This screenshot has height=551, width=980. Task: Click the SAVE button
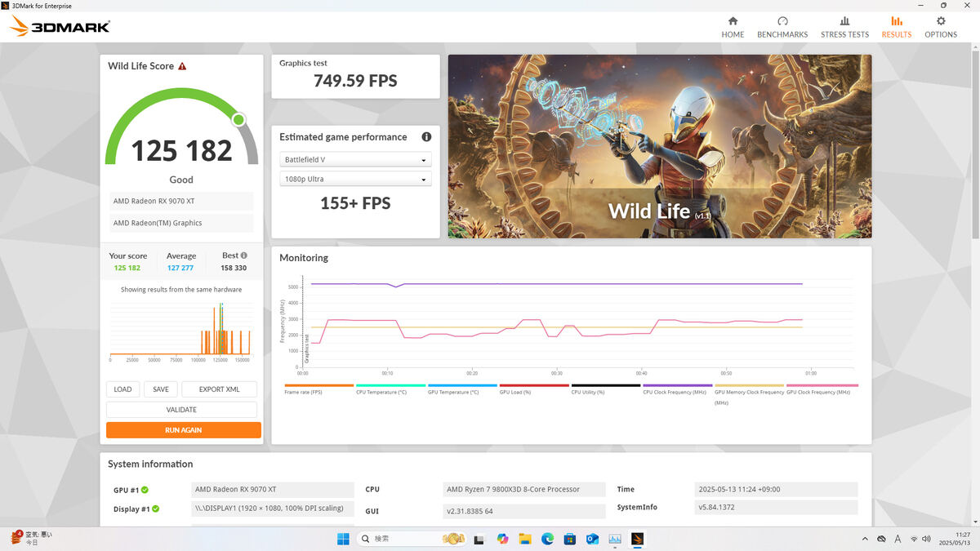tap(161, 389)
